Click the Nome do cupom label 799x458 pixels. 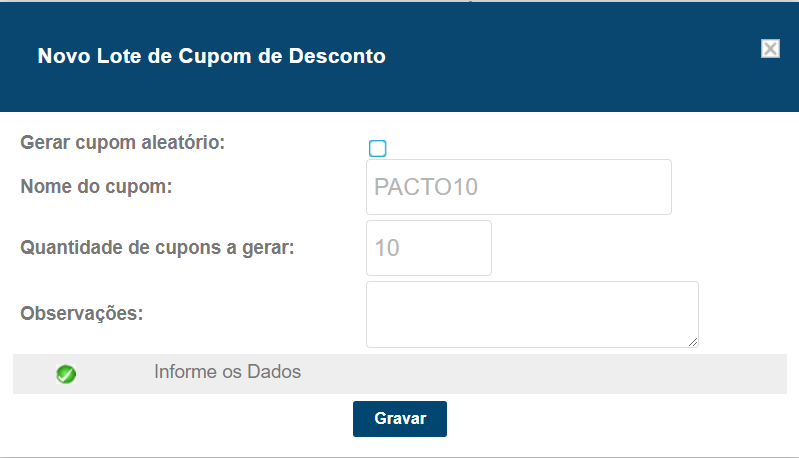click(x=97, y=187)
